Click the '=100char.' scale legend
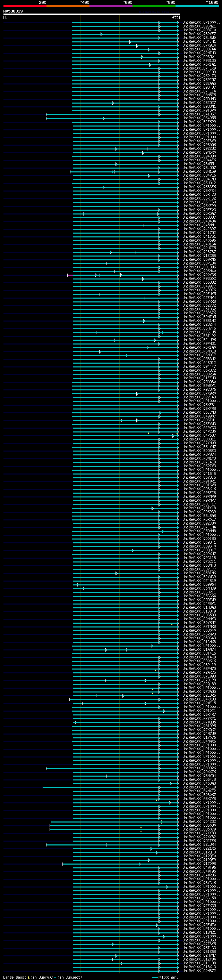222x980 pixels. click(165, 977)
